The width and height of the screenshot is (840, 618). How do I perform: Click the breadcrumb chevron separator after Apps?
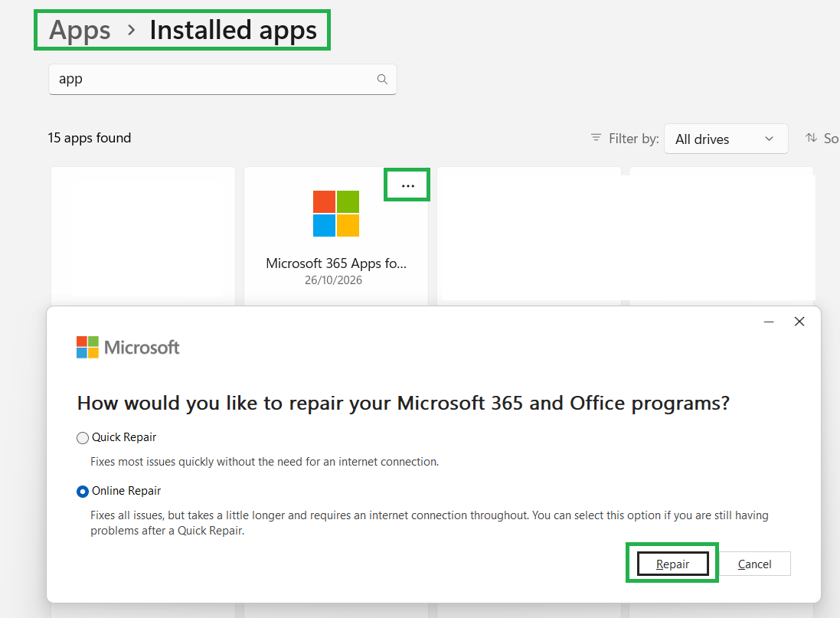[131, 30]
